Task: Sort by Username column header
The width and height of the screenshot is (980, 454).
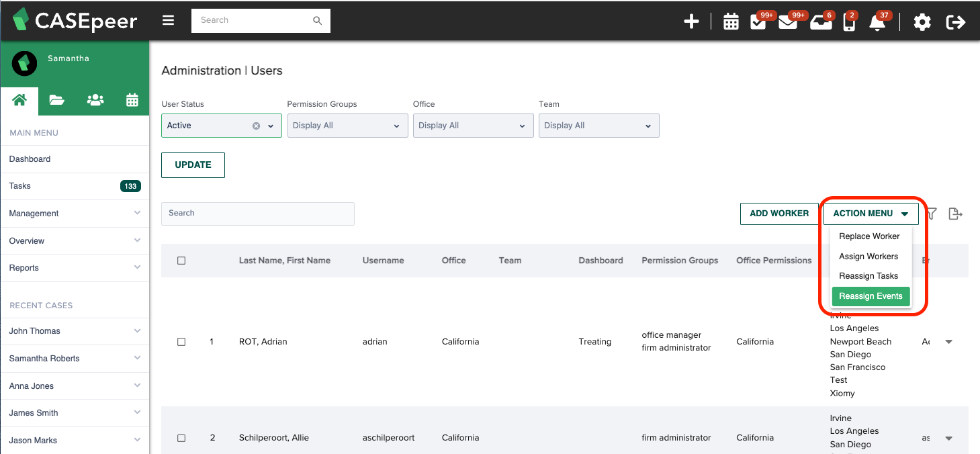Action: (383, 261)
